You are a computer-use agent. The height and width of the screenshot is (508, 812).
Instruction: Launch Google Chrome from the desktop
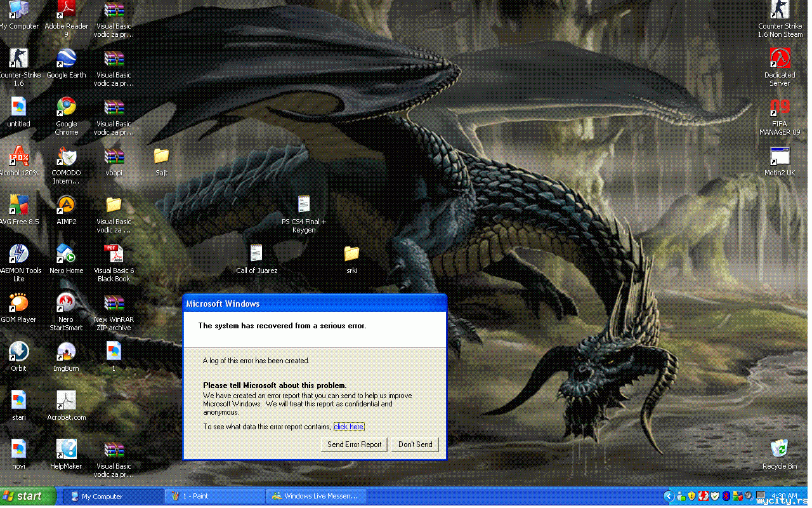[66, 117]
